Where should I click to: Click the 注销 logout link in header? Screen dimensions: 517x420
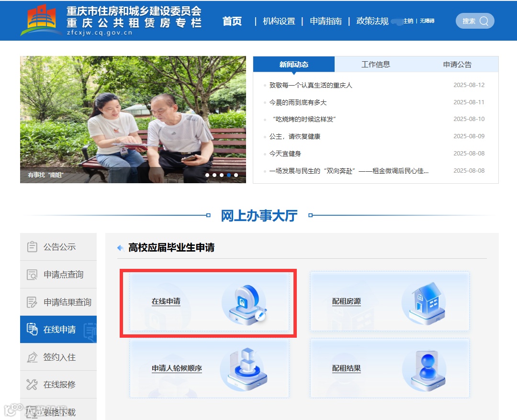[408, 21]
